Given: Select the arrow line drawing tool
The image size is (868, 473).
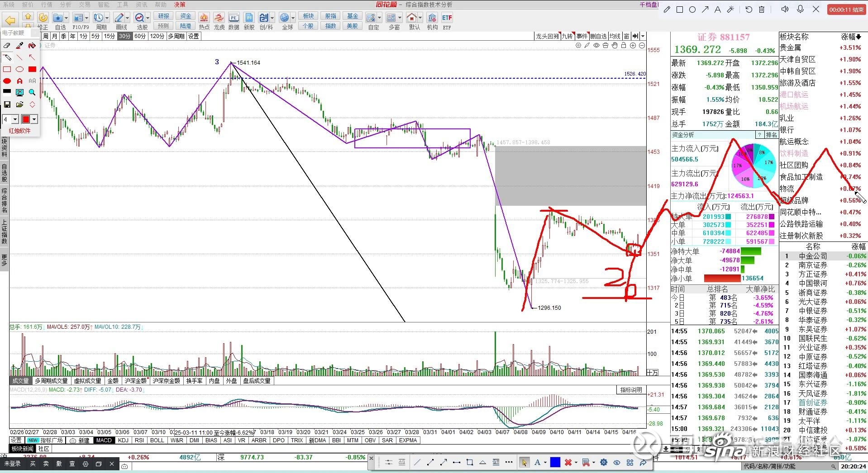Looking at the screenshot, I should (32, 57).
